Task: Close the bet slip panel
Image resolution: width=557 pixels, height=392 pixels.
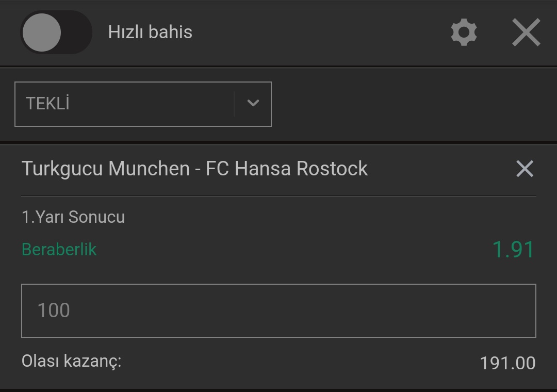Action: [x=526, y=32]
